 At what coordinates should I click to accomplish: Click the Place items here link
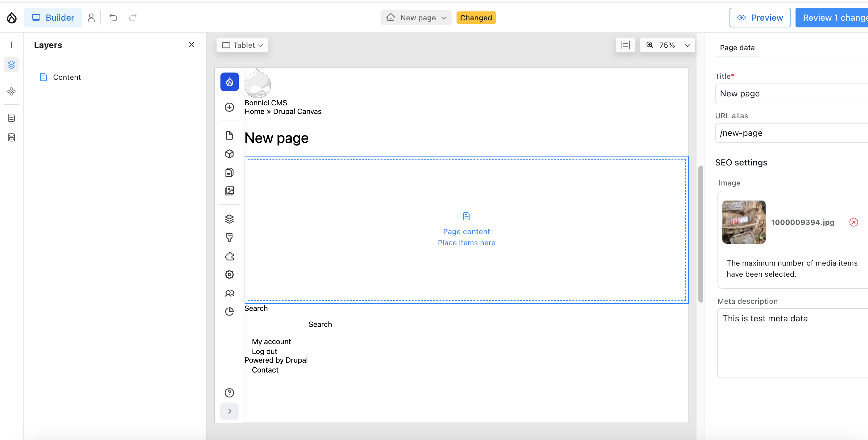pyautogui.click(x=466, y=242)
